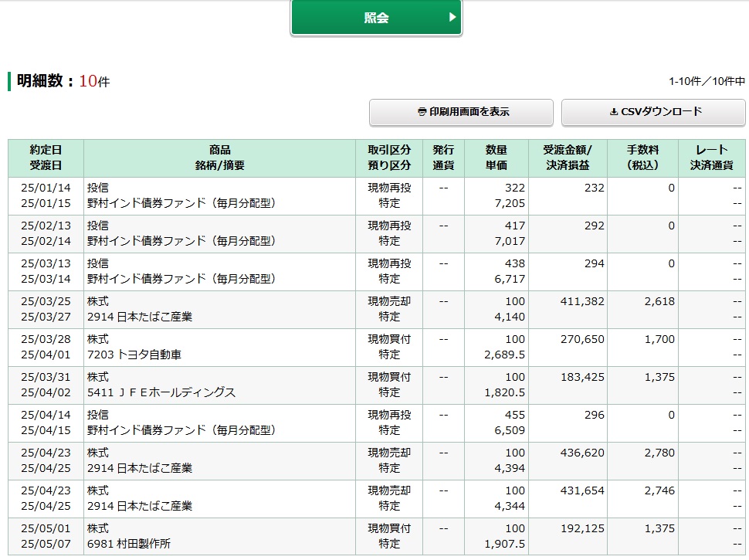749x560 pixels.
Task: Click the 約定日 受渡日 column header
Action: (46, 158)
